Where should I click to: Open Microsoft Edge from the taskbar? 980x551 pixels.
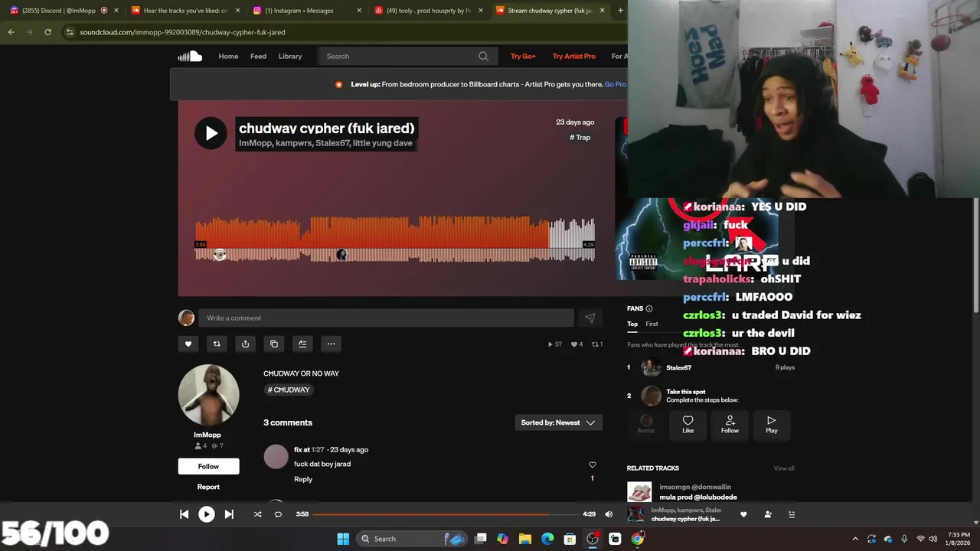click(547, 539)
